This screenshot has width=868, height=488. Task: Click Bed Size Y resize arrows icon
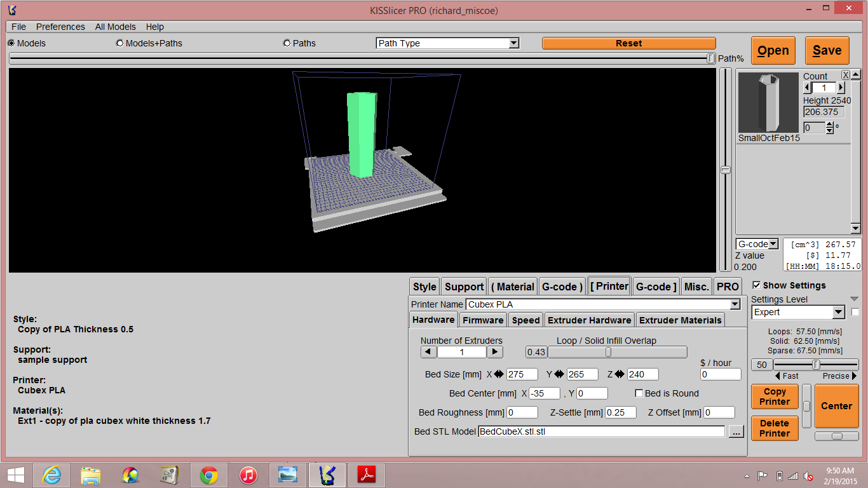[x=559, y=374]
